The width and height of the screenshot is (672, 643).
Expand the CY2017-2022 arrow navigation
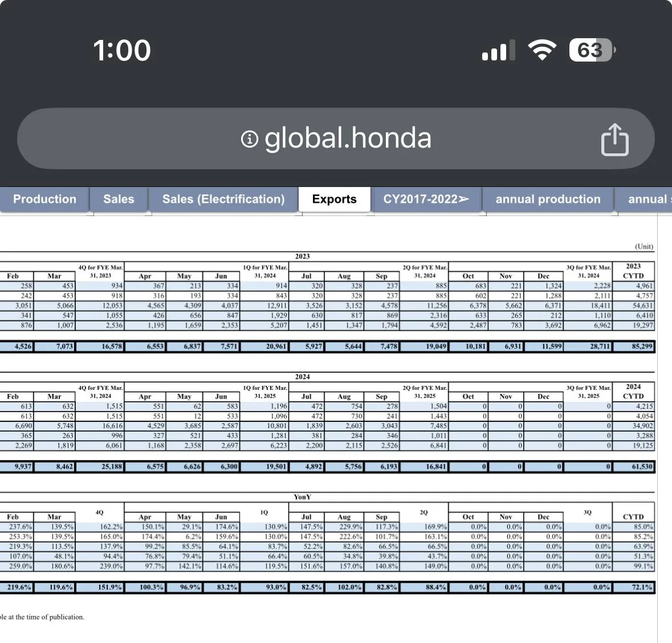coord(427,200)
